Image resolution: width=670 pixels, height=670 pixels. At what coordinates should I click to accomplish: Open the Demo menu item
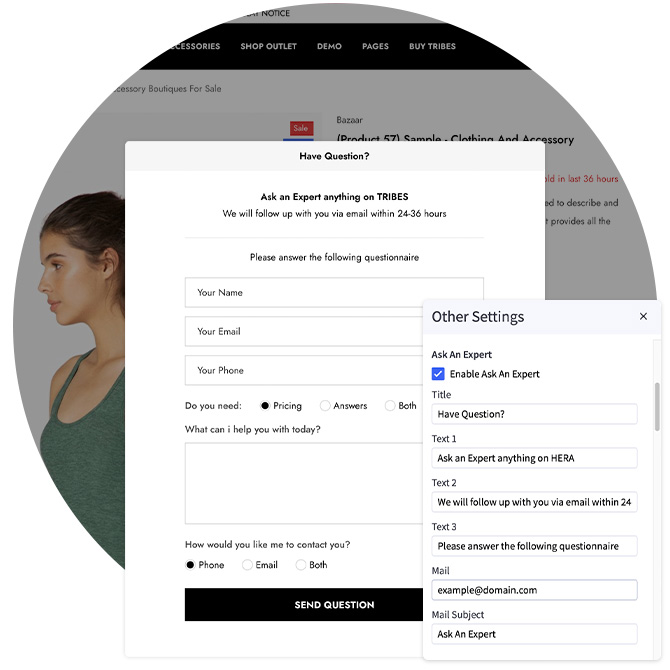click(x=329, y=46)
